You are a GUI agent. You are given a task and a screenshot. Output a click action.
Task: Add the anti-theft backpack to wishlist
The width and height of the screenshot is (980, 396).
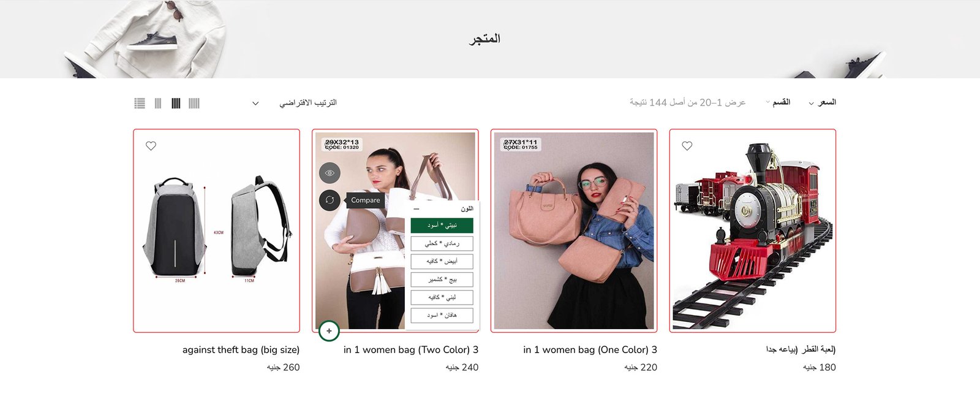click(151, 146)
